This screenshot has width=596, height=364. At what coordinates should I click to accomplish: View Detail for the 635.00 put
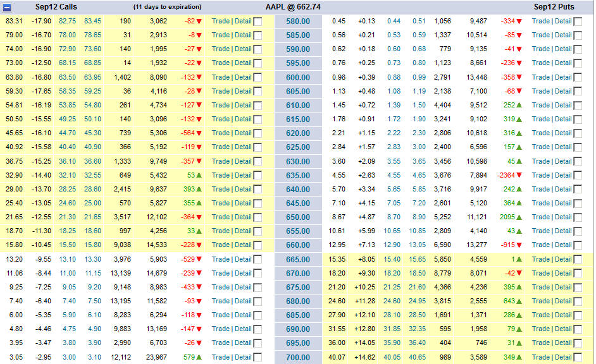(563, 175)
